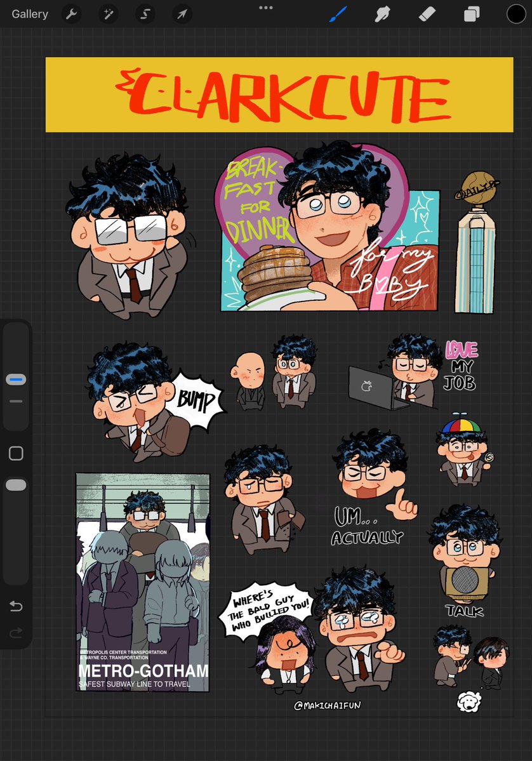532x761 pixels.
Task: Select the Smudge tool
Action: (383, 14)
